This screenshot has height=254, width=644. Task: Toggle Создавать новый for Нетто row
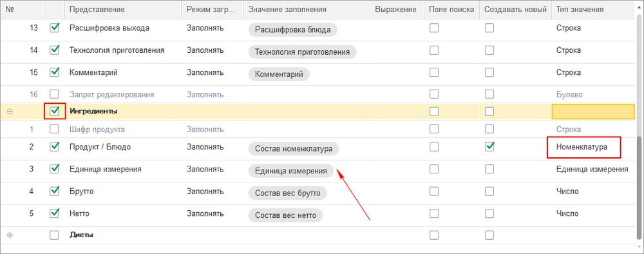[x=489, y=213]
